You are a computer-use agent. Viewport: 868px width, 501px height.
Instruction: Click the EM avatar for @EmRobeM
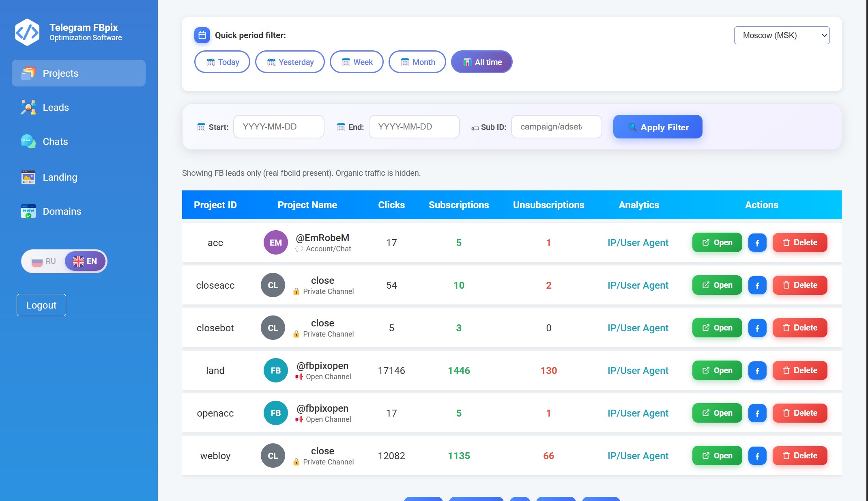click(x=276, y=242)
